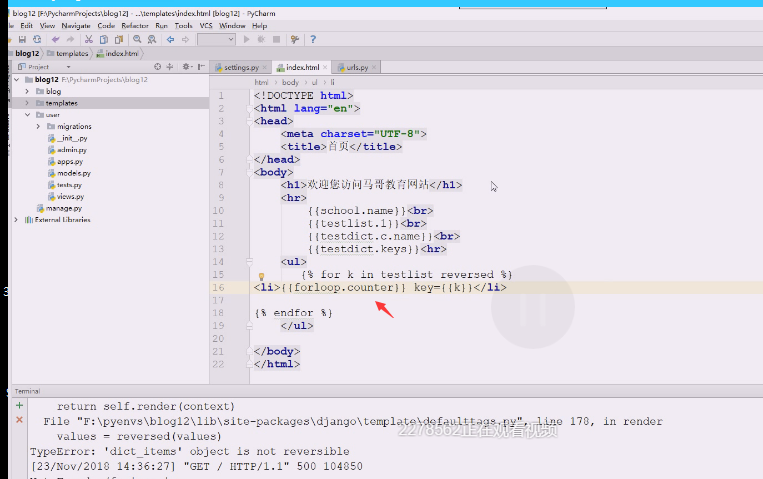Image resolution: width=763 pixels, height=479 pixels.
Task: Close terminal session red X
Action: (19, 420)
